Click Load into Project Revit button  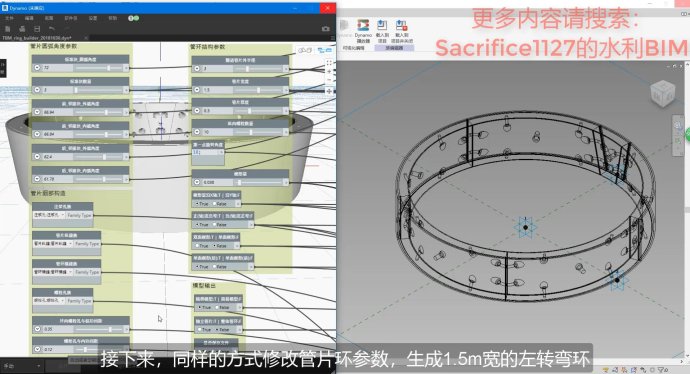[x=382, y=31]
